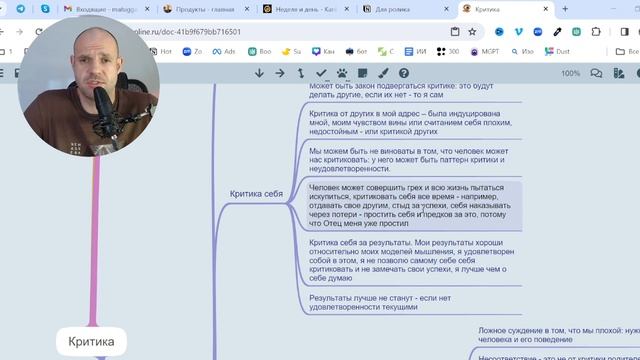The height and width of the screenshot is (360, 640).
Task: Toggle the Chrome side panel icon
Action: (x=624, y=31)
